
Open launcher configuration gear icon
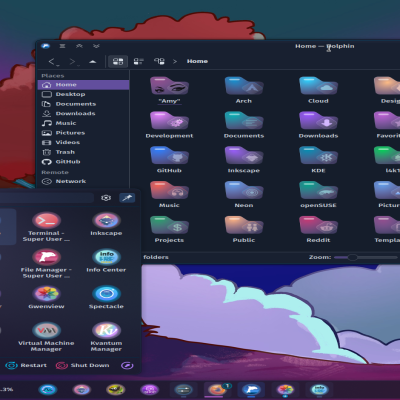[106, 198]
